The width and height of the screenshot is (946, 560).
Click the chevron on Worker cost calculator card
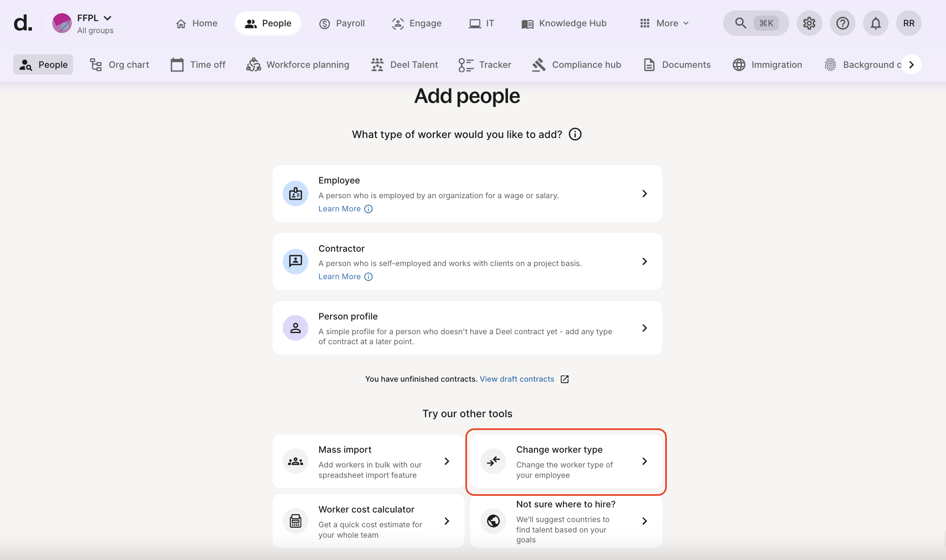pyautogui.click(x=447, y=521)
